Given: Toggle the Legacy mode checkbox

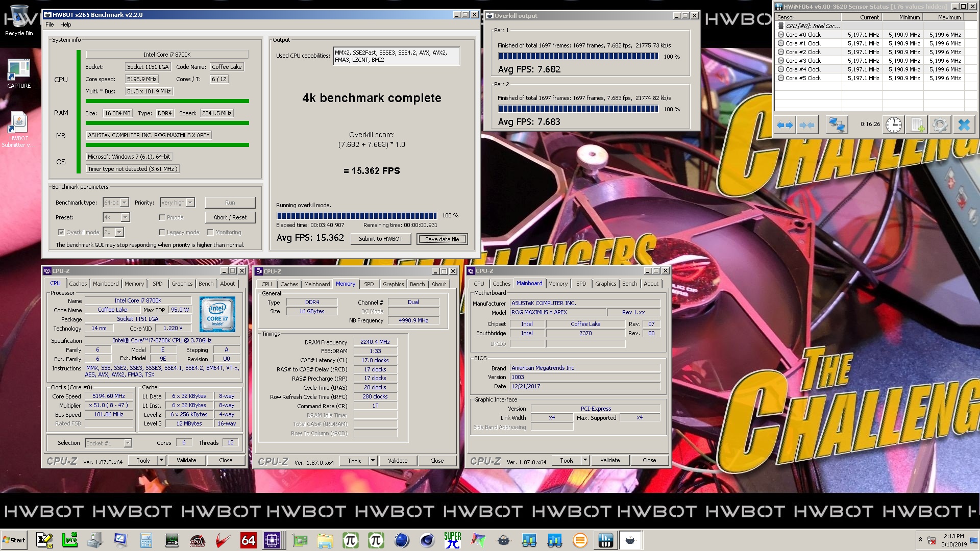Looking at the screenshot, I should point(162,232).
